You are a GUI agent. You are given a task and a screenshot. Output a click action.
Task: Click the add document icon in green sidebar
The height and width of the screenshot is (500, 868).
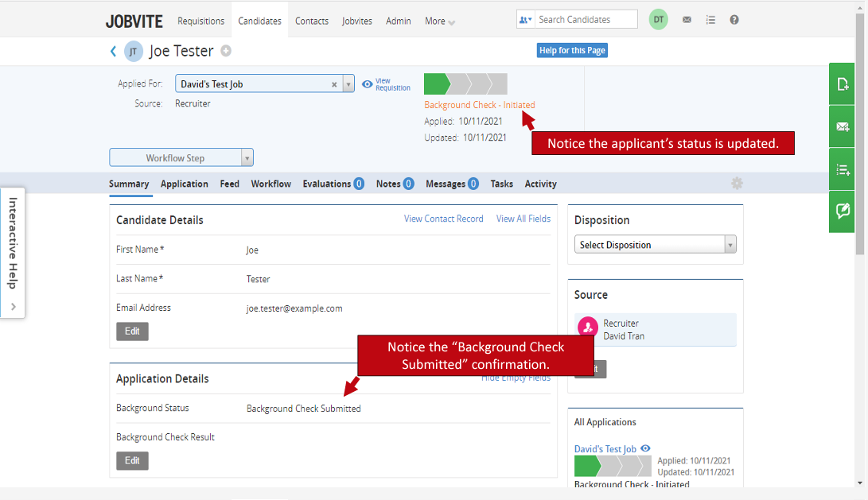click(843, 84)
